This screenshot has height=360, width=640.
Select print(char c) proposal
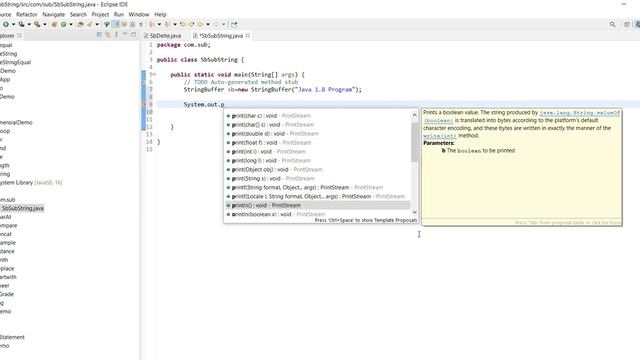[318, 116]
